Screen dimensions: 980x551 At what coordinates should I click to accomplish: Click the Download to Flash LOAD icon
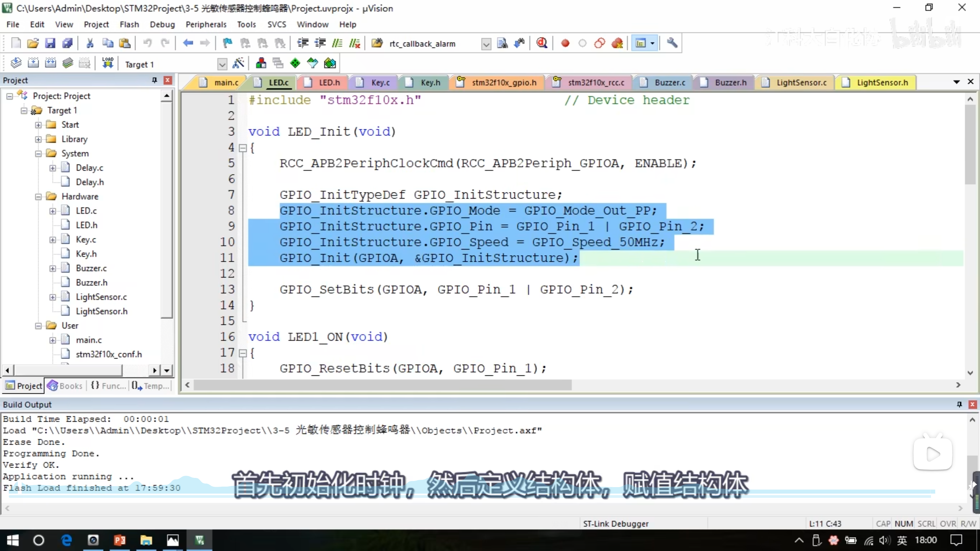[x=108, y=63]
